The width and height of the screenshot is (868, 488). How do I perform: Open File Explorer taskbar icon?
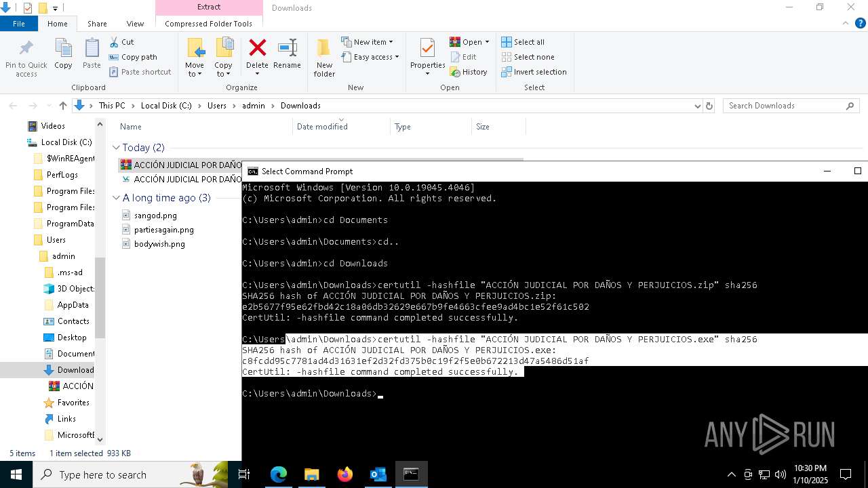pyautogui.click(x=311, y=474)
